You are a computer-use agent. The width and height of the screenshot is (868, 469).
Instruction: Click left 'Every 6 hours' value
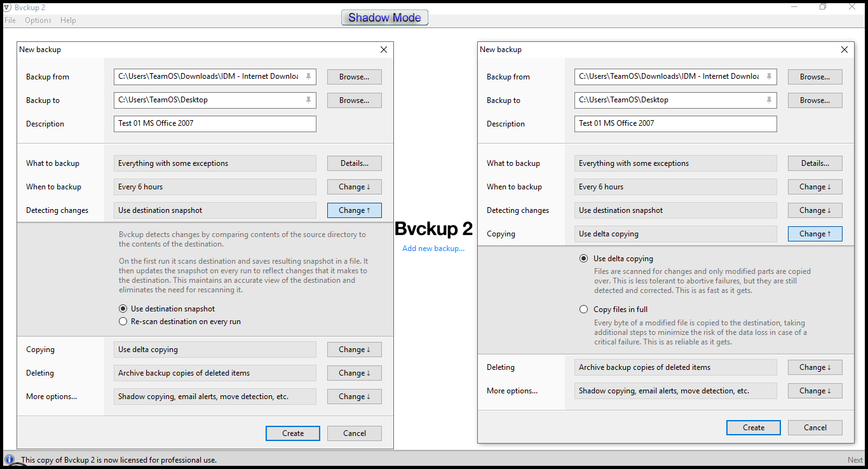coord(215,187)
